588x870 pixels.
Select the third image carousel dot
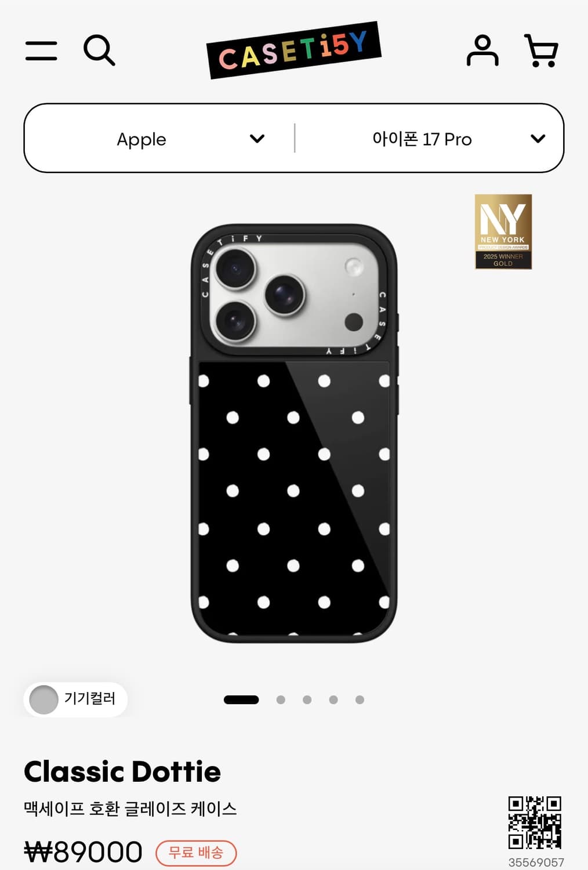coord(307,699)
